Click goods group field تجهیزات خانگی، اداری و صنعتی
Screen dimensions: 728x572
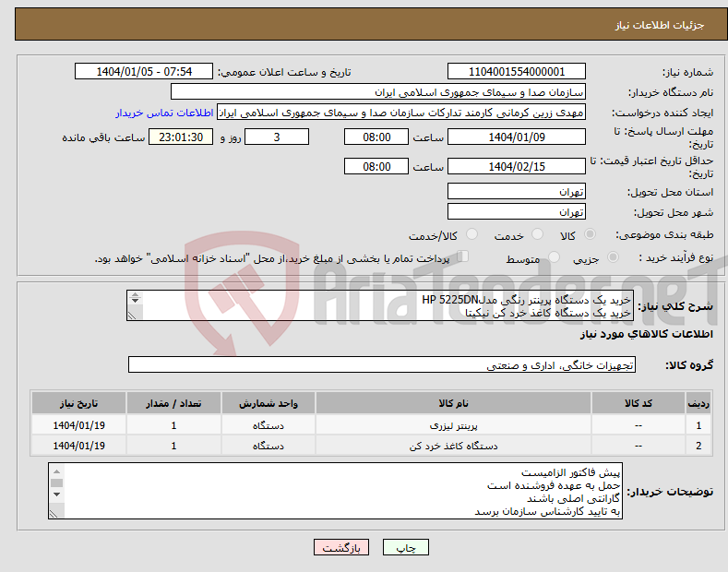point(382,365)
